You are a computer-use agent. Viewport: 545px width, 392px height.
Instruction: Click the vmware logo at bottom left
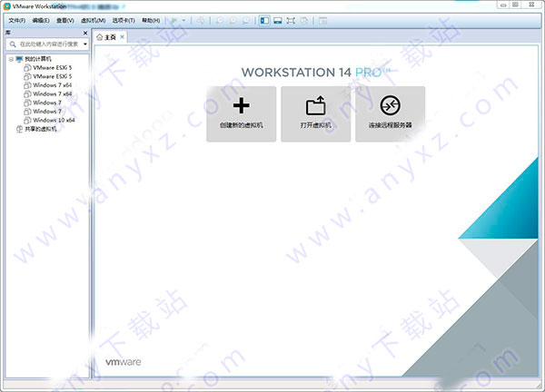[x=123, y=362]
